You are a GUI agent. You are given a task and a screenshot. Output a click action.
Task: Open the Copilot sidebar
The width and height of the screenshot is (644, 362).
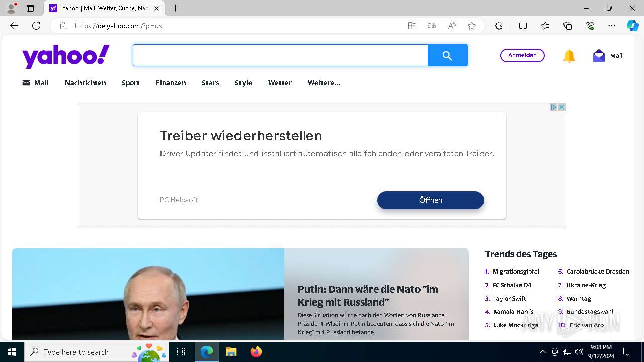tap(632, 26)
